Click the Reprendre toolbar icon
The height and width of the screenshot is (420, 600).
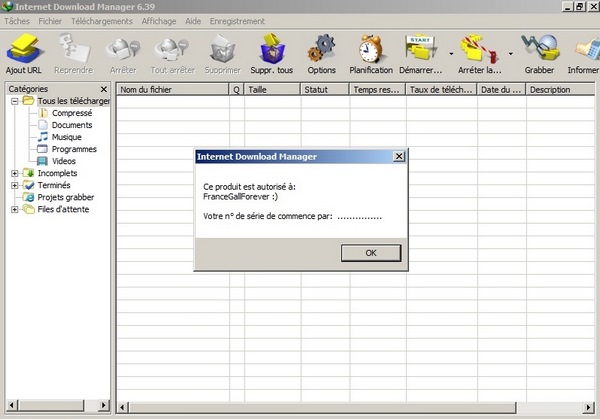click(x=74, y=48)
